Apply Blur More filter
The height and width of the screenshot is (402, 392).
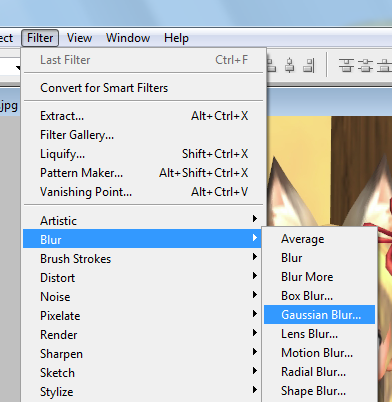(320, 277)
